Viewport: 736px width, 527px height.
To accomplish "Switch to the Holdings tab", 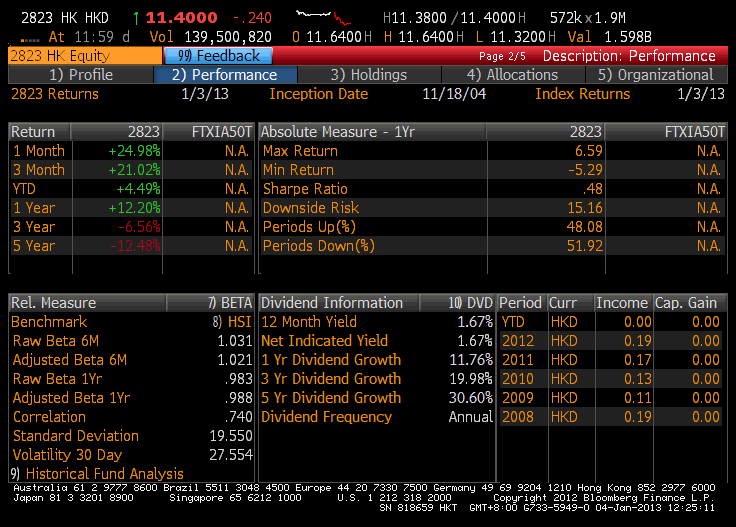I will tap(369, 75).
